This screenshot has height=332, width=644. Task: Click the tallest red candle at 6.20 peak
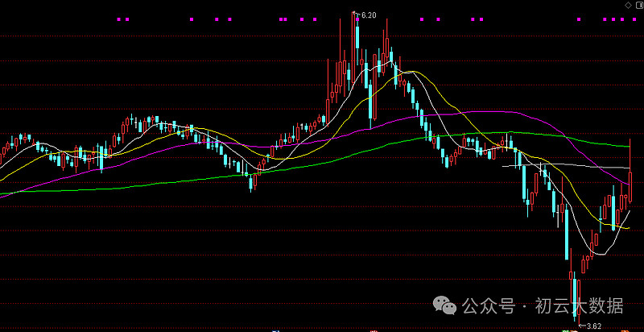pyautogui.click(x=355, y=40)
